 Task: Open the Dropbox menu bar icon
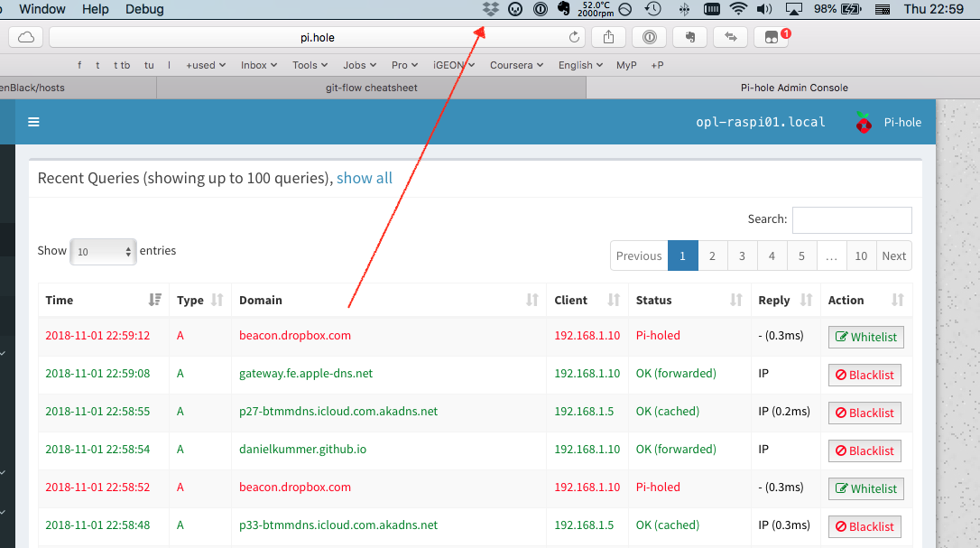point(491,9)
